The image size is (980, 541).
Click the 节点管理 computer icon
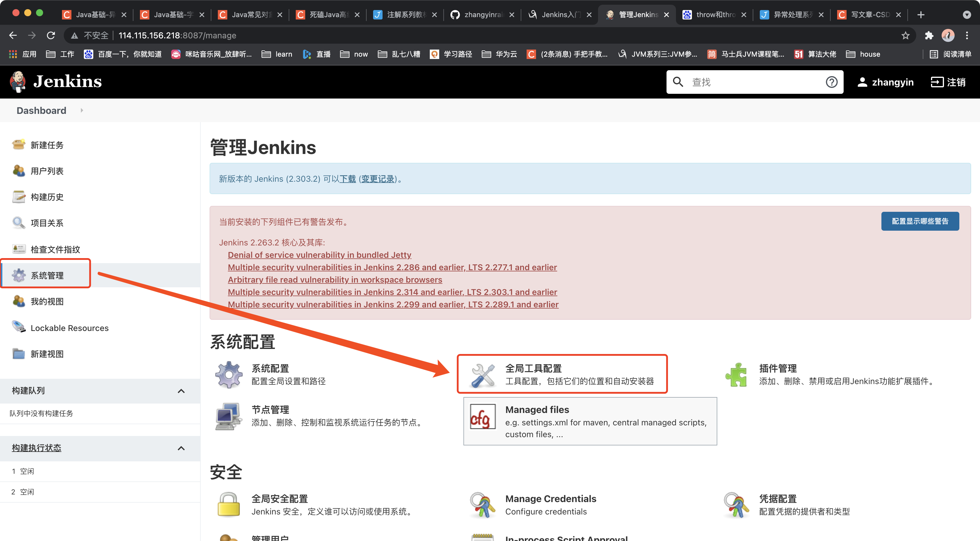(228, 416)
